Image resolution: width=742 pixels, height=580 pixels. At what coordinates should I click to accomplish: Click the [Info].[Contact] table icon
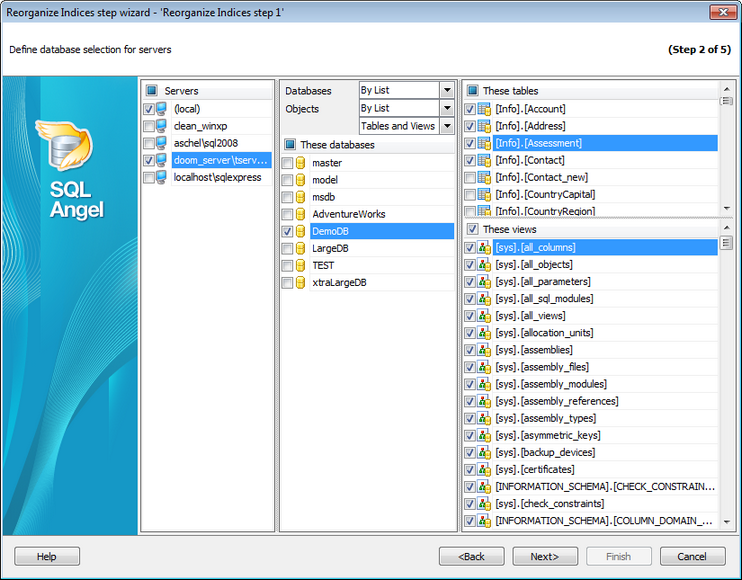[484, 160]
